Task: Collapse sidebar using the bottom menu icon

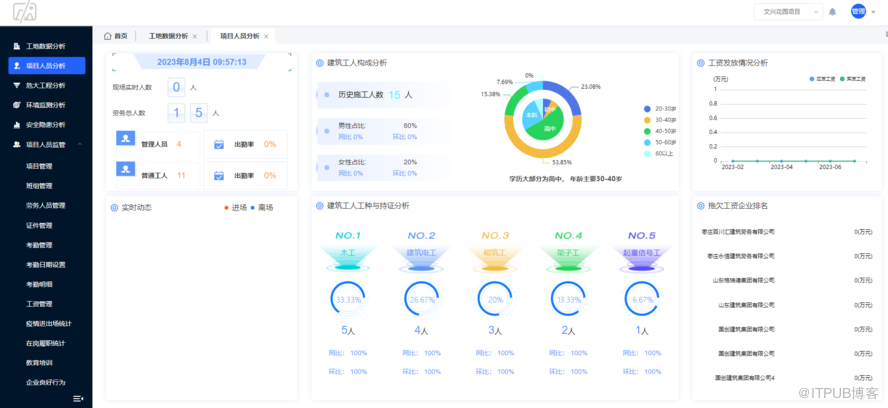Action: click(x=78, y=398)
